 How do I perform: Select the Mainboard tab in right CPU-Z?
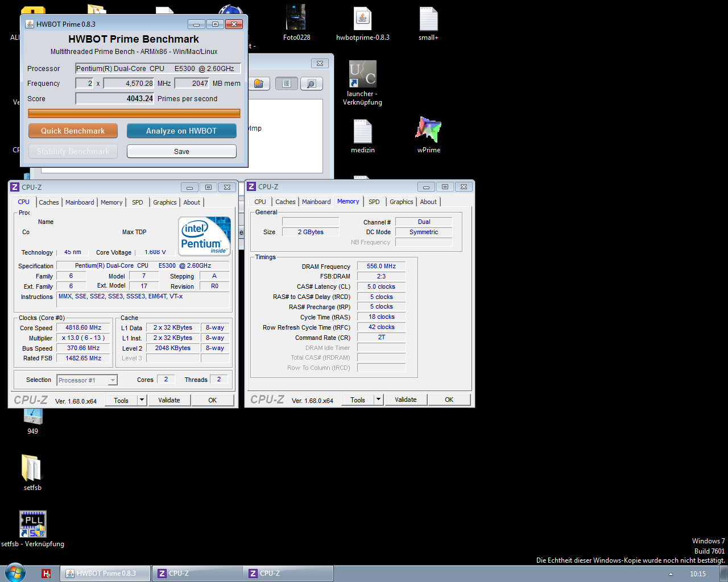coord(316,202)
